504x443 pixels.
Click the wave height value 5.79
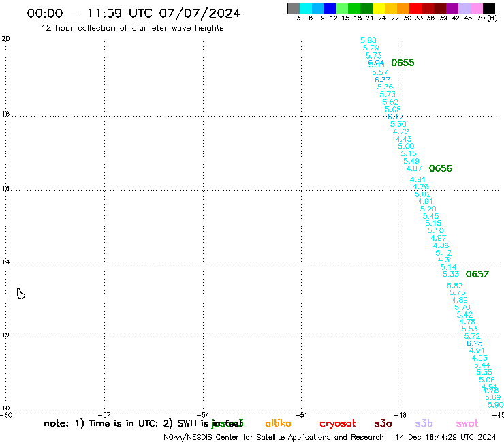pos(371,48)
